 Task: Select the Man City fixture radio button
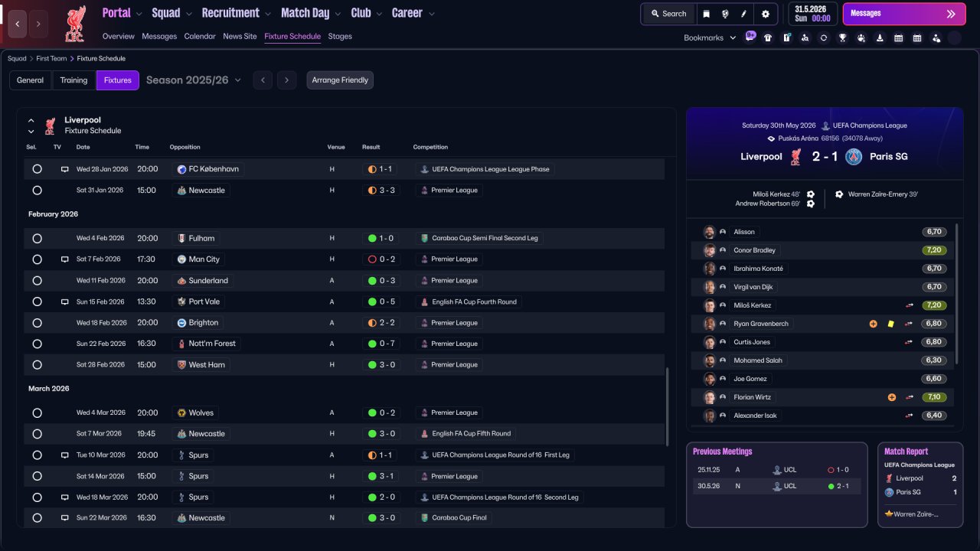pyautogui.click(x=37, y=259)
